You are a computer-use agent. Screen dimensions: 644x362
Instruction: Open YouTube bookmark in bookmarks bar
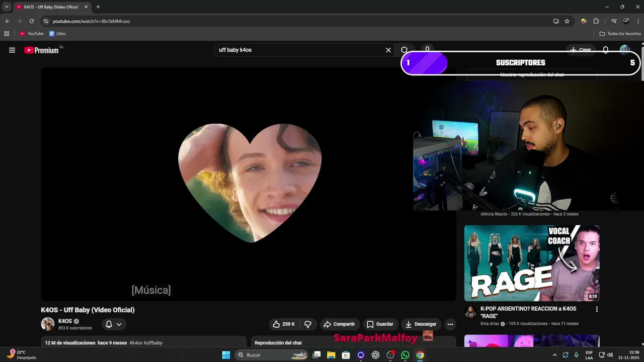pos(32,34)
